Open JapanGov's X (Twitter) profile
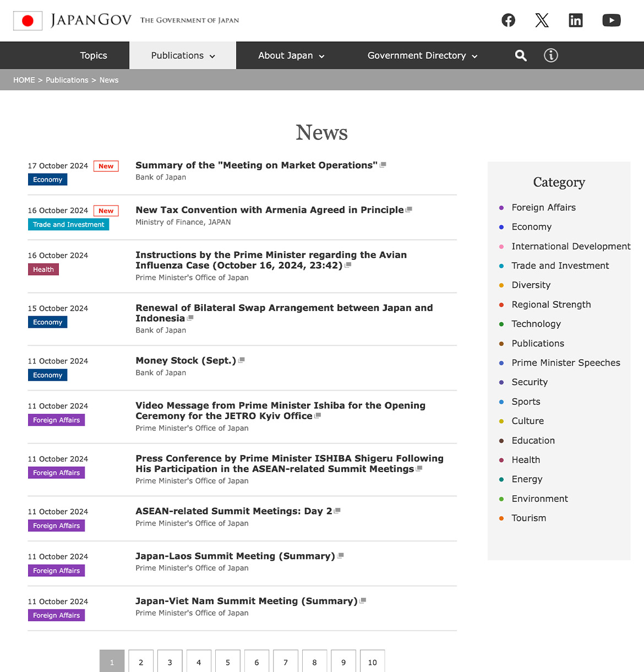644x672 pixels. (x=542, y=20)
